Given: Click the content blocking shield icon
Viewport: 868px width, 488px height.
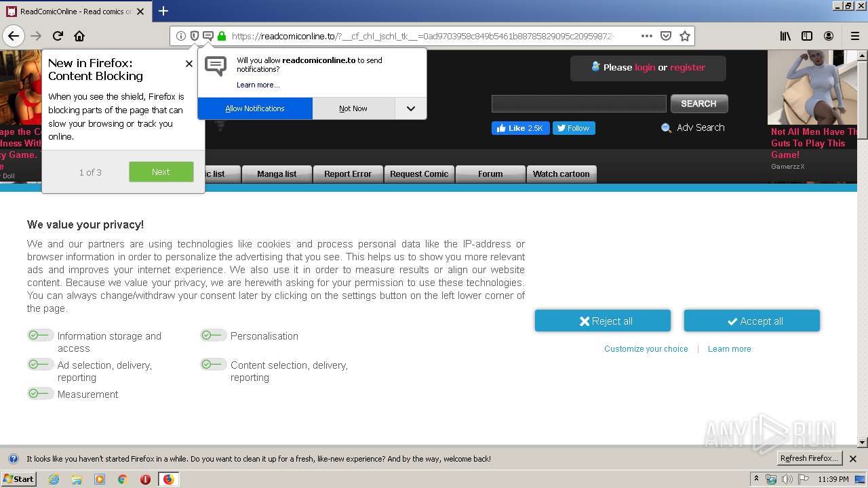Looking at the screenshot, I should click(x=195, y=36).
